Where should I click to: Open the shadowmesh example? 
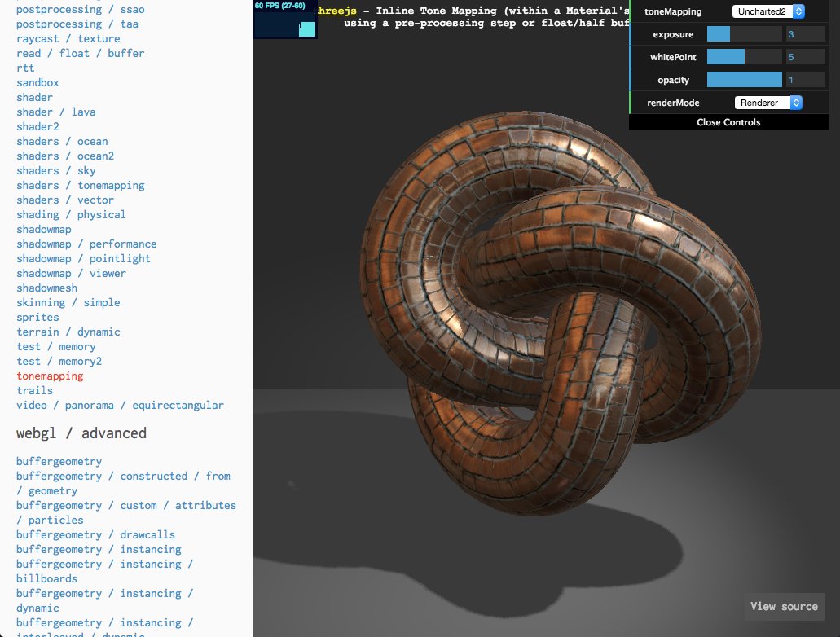click(x=46, y=288)
